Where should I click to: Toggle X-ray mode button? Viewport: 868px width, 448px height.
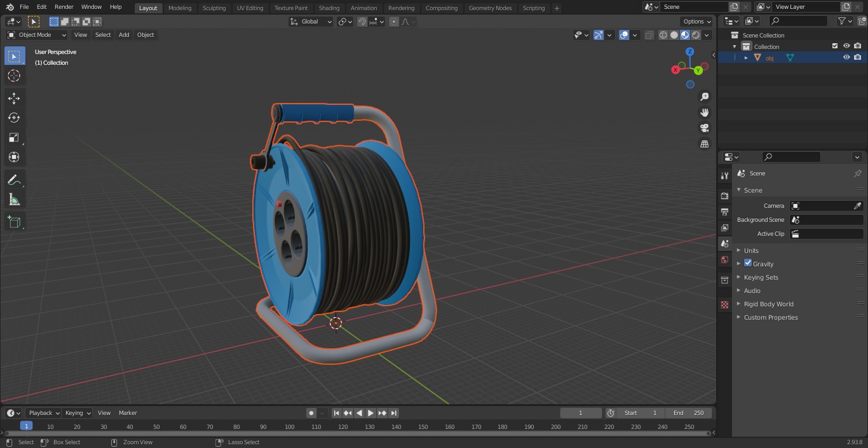pos(649,35)
